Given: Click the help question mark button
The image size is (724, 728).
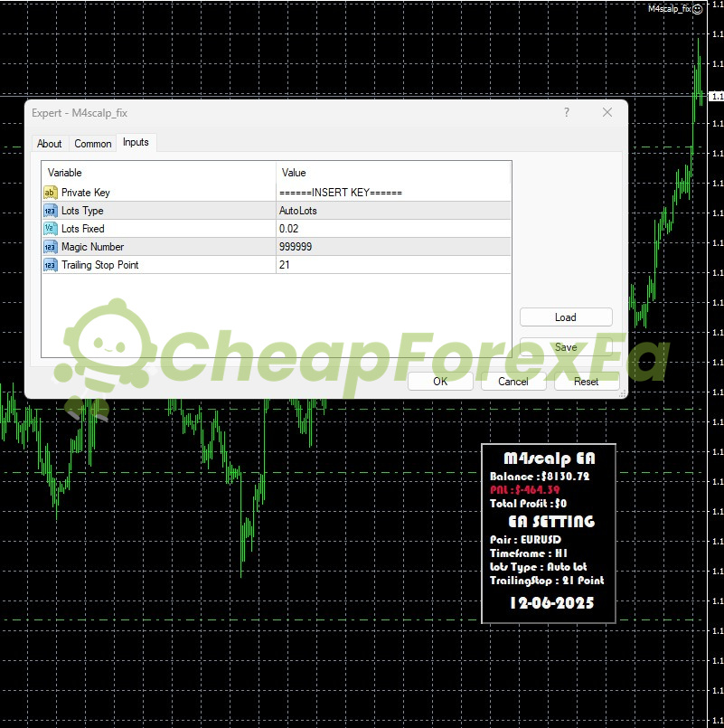Looking at the screenshot, I should (x=566, y=112).
